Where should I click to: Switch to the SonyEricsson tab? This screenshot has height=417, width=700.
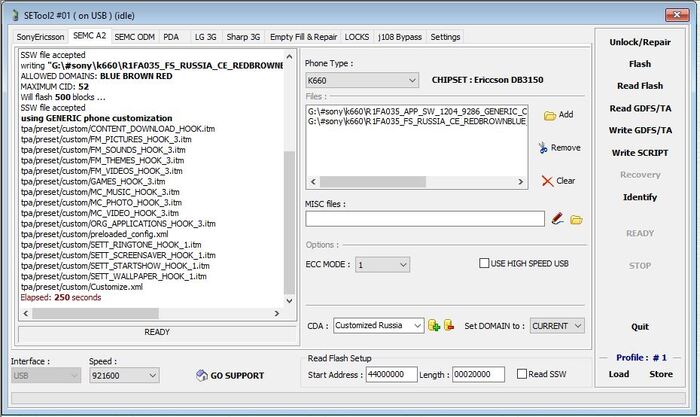[x=40, y=37]
